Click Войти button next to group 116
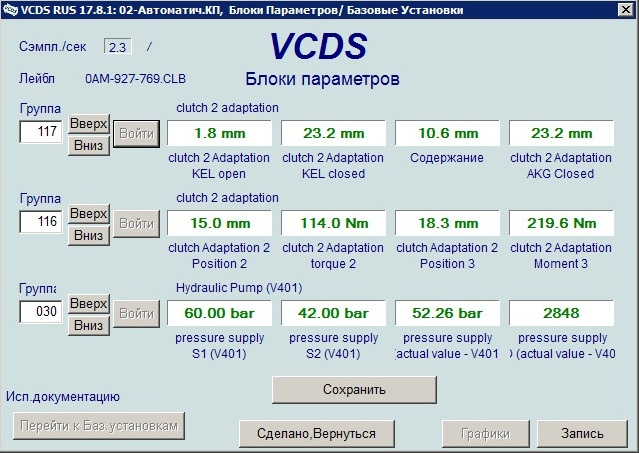 coord(136,224)
